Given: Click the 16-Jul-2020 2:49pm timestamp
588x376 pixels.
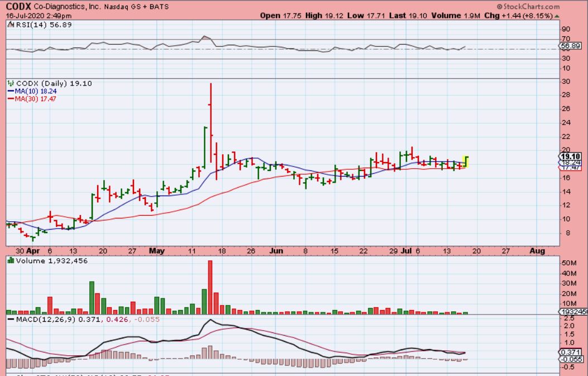Looking at the screenshot, I should (39, 16).
